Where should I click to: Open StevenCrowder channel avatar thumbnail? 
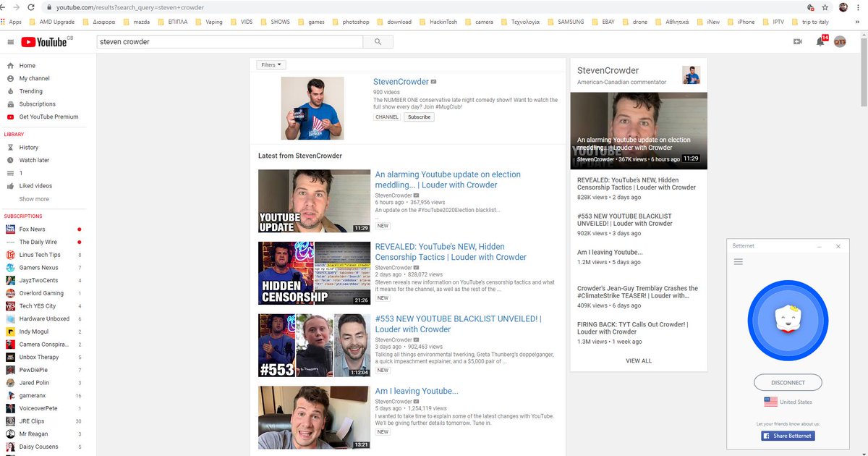point(312,109)
